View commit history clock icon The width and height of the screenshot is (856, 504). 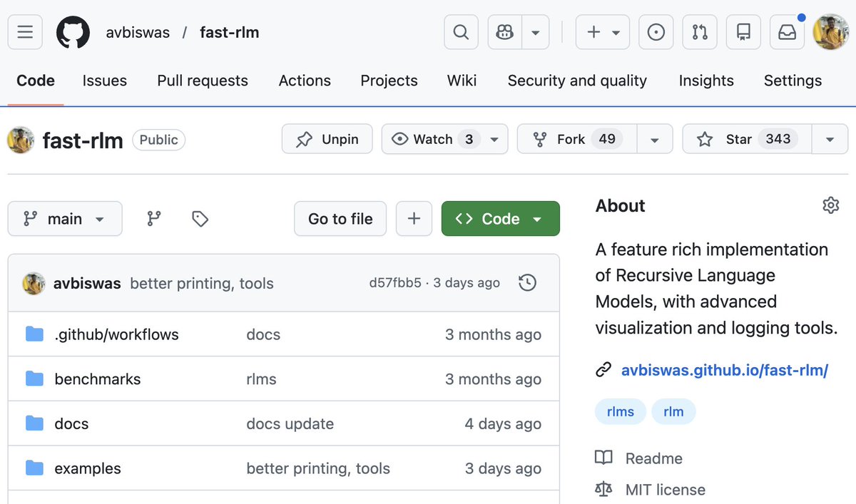[527, 283]
